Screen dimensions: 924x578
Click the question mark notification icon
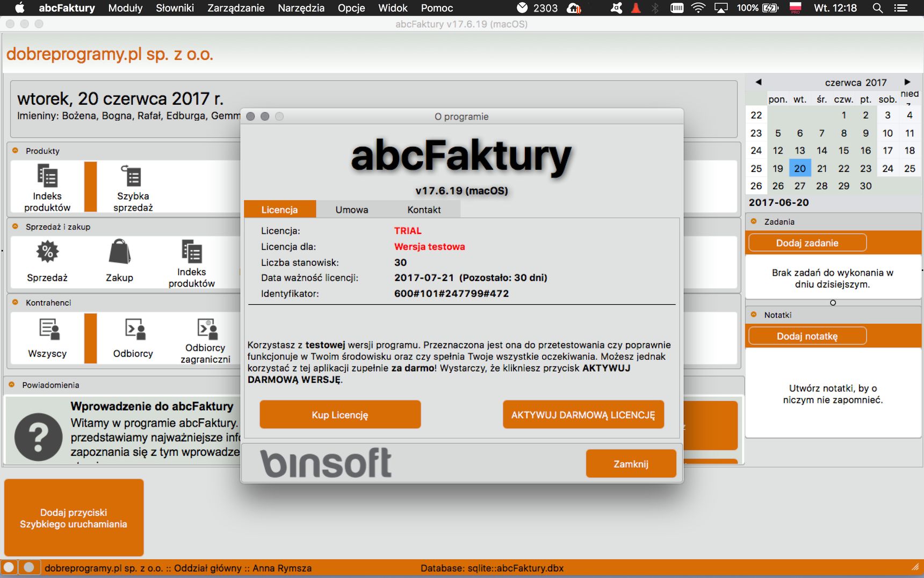pyautogui.click(x=38, y=437)
